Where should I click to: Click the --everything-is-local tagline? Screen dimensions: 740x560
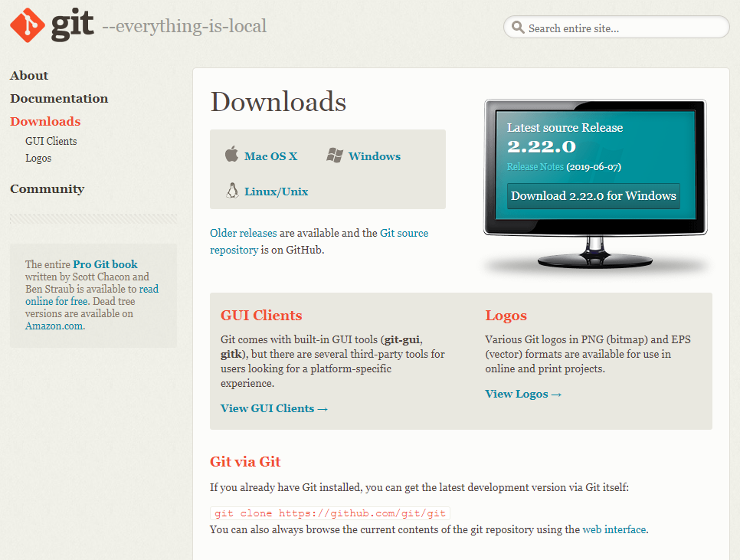(x=185, y=26)
